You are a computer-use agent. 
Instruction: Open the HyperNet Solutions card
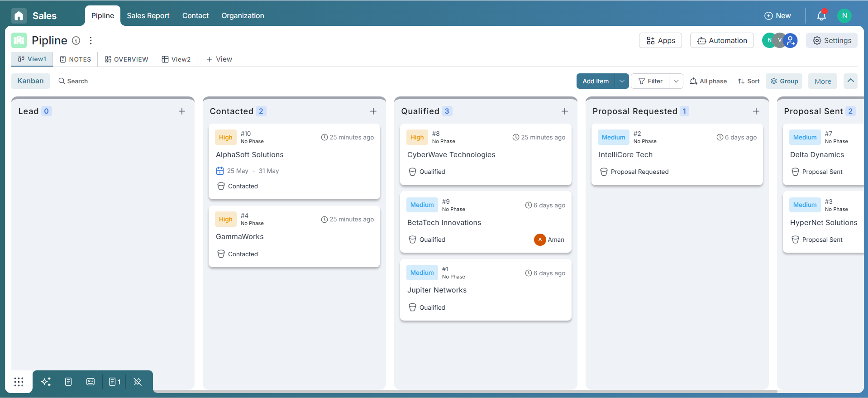tap(824, 222)
